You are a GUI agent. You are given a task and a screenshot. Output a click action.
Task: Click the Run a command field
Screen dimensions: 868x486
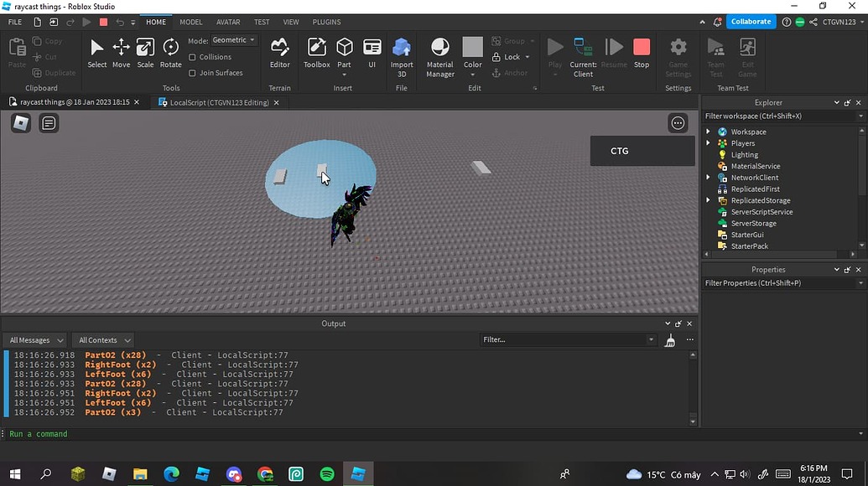tap(38, 433)
